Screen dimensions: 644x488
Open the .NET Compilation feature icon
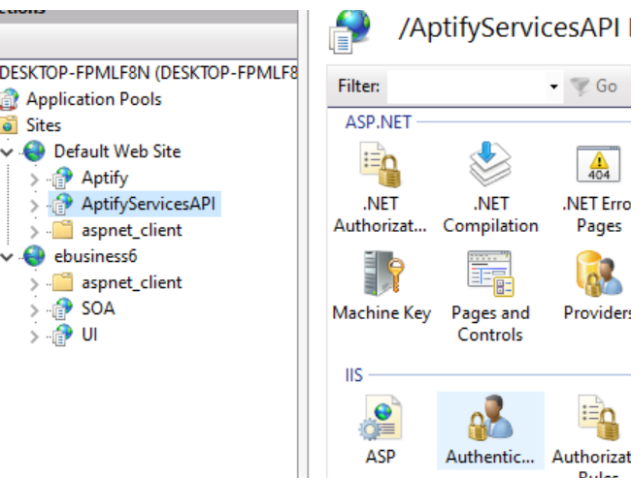(490, 164)
